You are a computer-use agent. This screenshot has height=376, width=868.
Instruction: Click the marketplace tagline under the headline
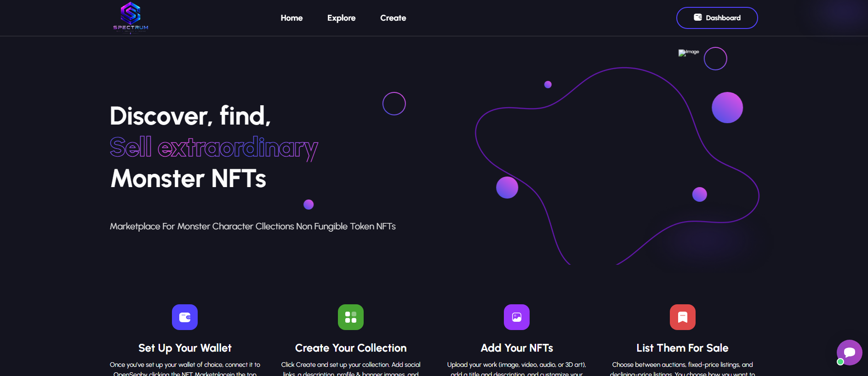coord(252,226)
